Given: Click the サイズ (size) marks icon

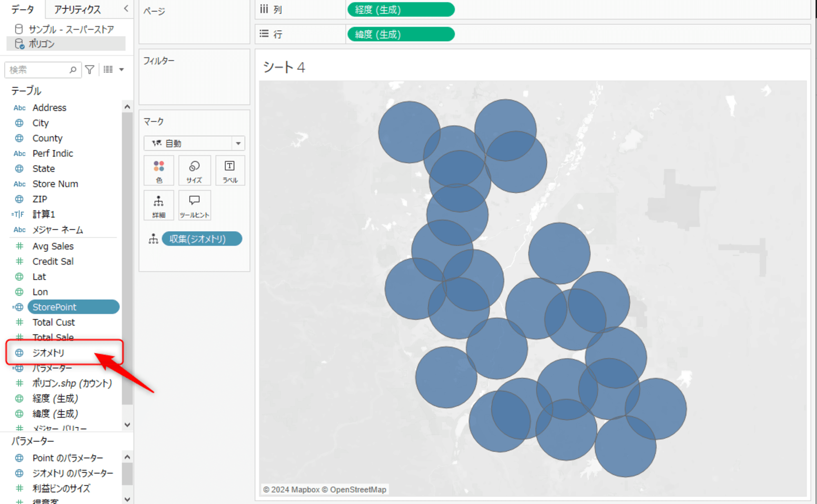Looking at the screenshot, I should (x=194, y=170).
